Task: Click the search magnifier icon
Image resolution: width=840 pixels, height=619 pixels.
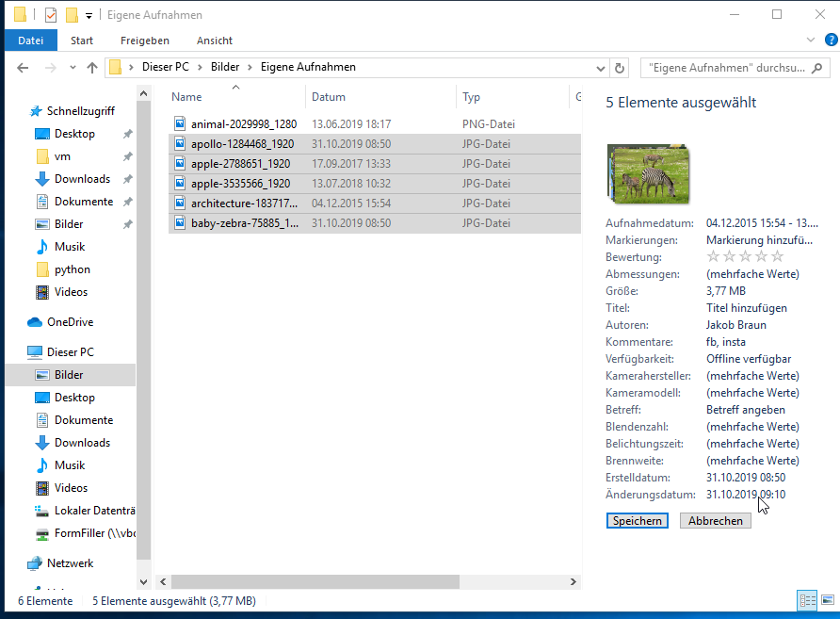Action: point(817,68)
